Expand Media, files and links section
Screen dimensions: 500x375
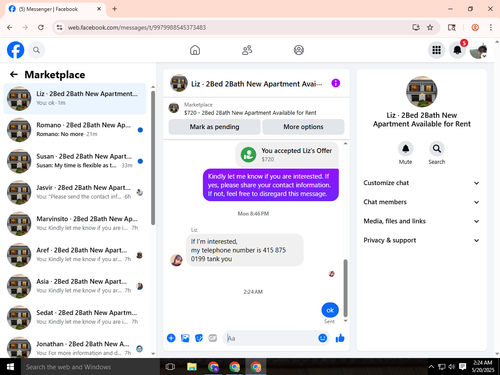422,221
